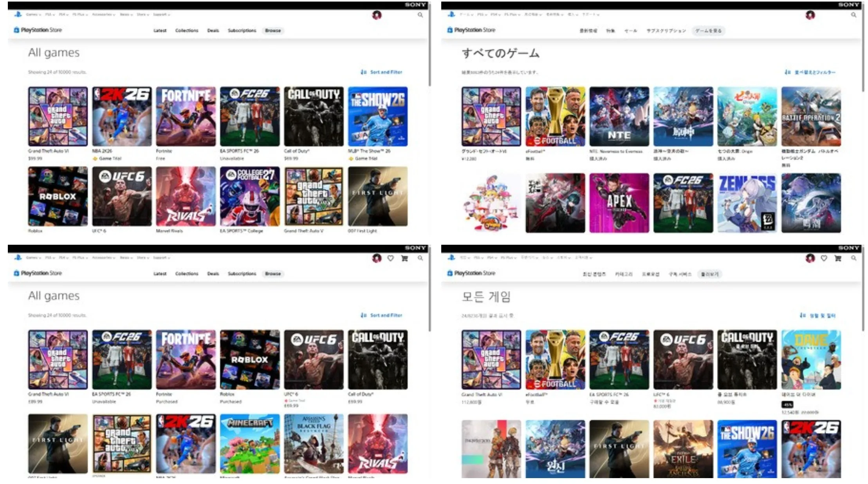Click the shopping bag Store logo, Japanese store
This screenshot has width=868, height=484.
(x=450, y=30)
